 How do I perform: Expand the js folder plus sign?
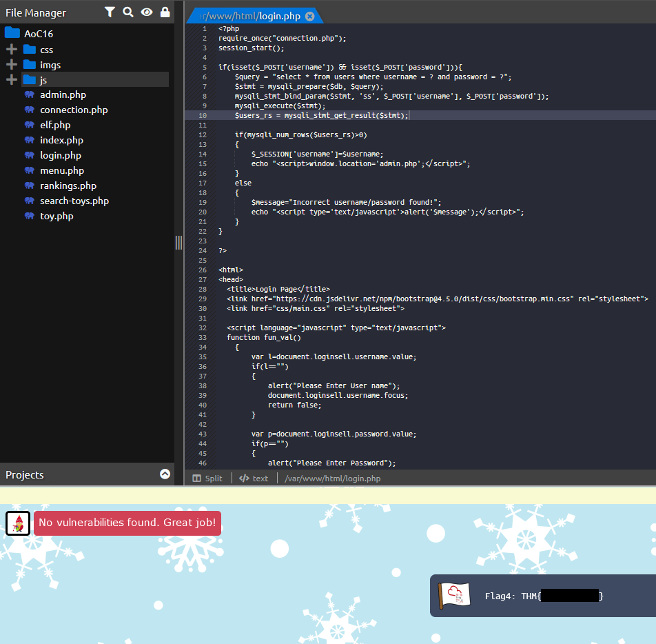coord(12,79)
